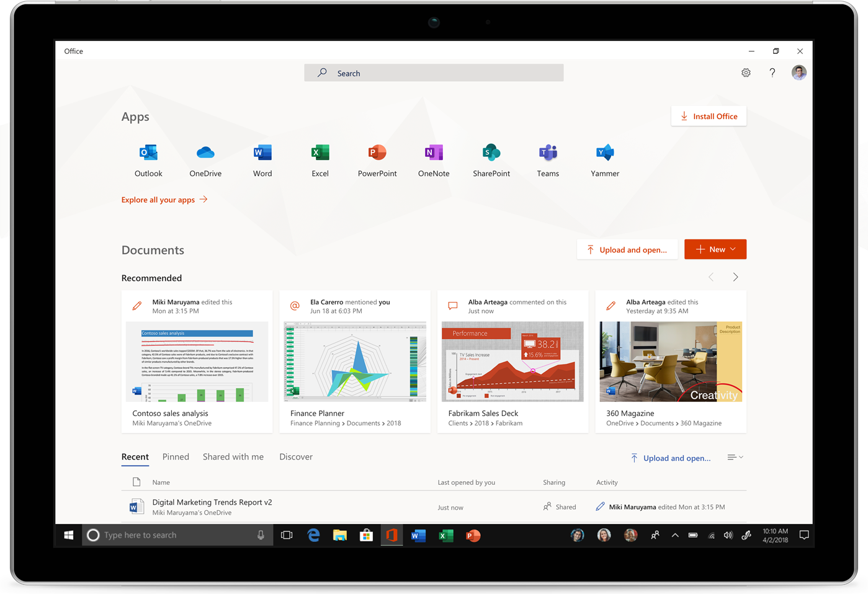Open OneNote from the Apps list
The width and height of the screenshot is (868, 594).
434,153
